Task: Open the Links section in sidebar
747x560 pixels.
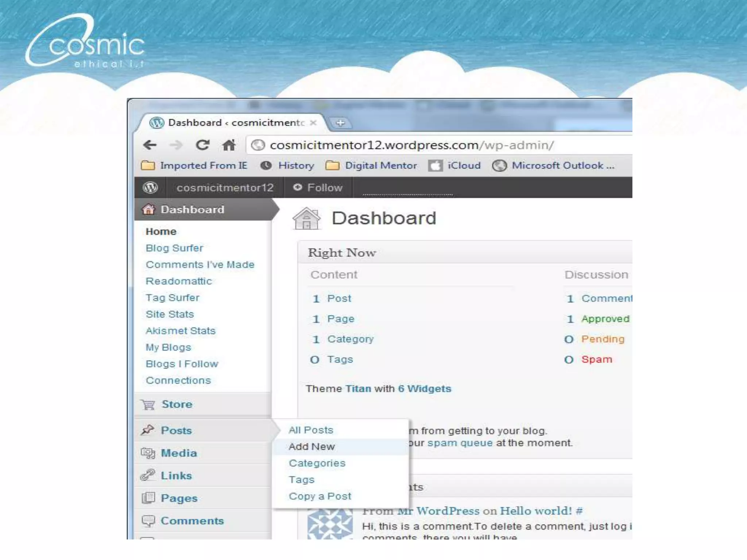Action: [x=176, y=476]
